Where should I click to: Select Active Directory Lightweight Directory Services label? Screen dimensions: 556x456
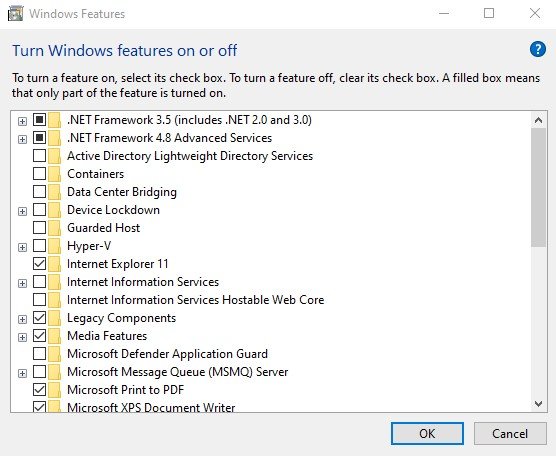(x=190, y=156)
